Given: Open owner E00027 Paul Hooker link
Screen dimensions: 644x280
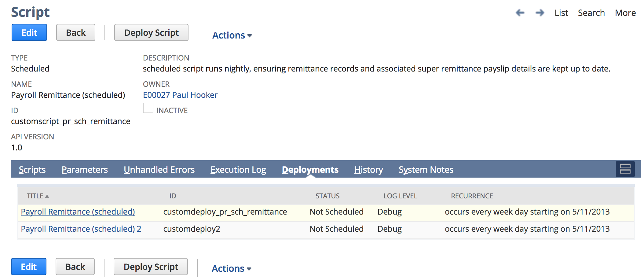Looking at the screenshot, I should click(x=180, y=95).
